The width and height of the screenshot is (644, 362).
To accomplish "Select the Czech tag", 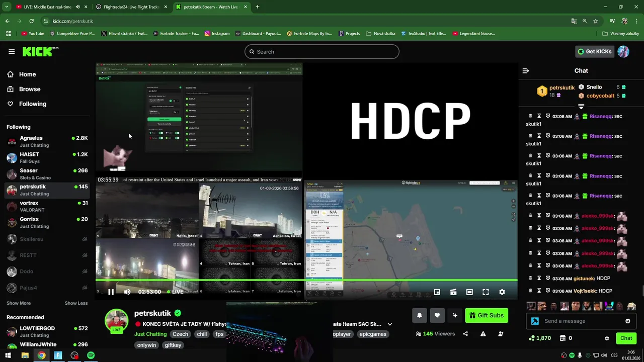I will click(180, 334).
